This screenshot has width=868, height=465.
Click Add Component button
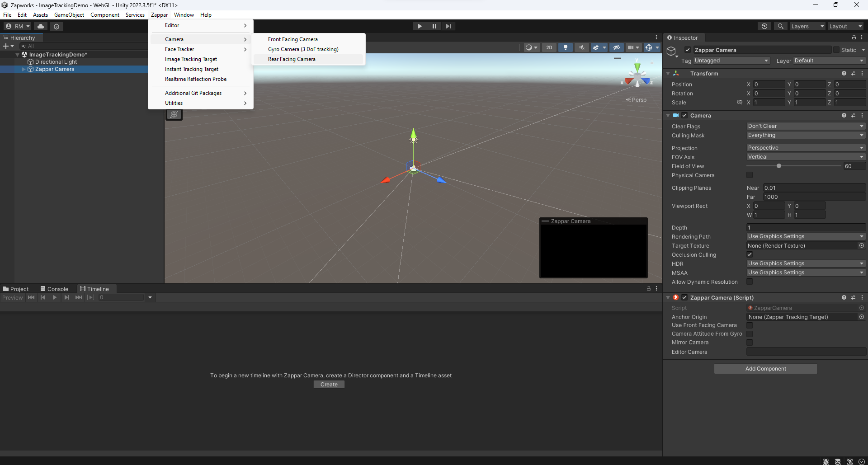[x=765, y=369]
